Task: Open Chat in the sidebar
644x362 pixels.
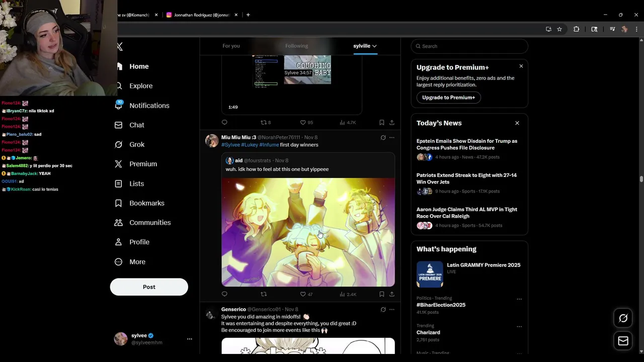Action: (129, 125)
